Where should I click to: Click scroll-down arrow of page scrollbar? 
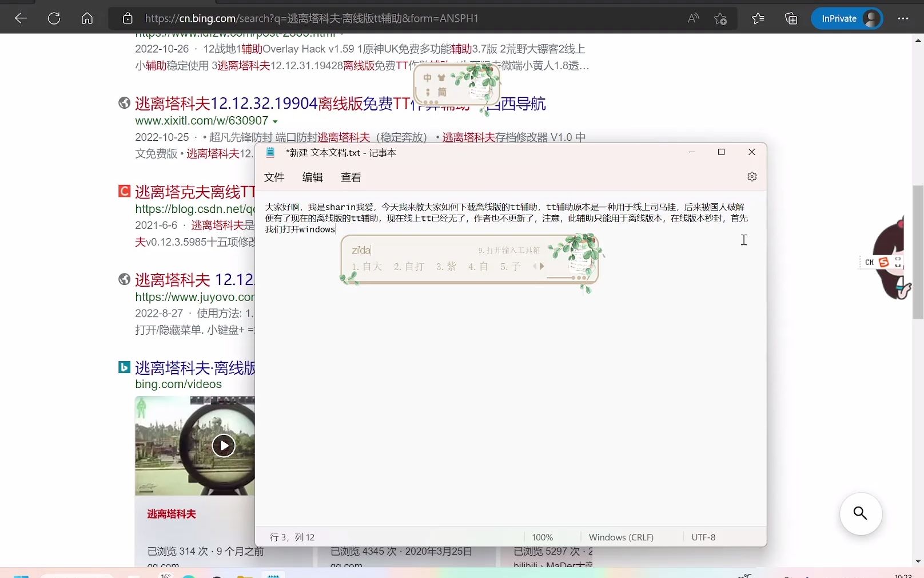(918, 561)
